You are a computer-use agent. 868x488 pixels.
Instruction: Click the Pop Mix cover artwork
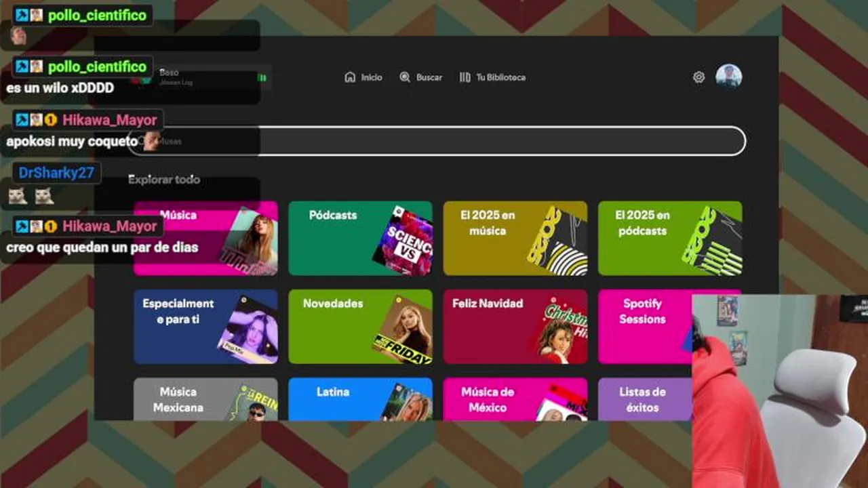pos(248,330)
